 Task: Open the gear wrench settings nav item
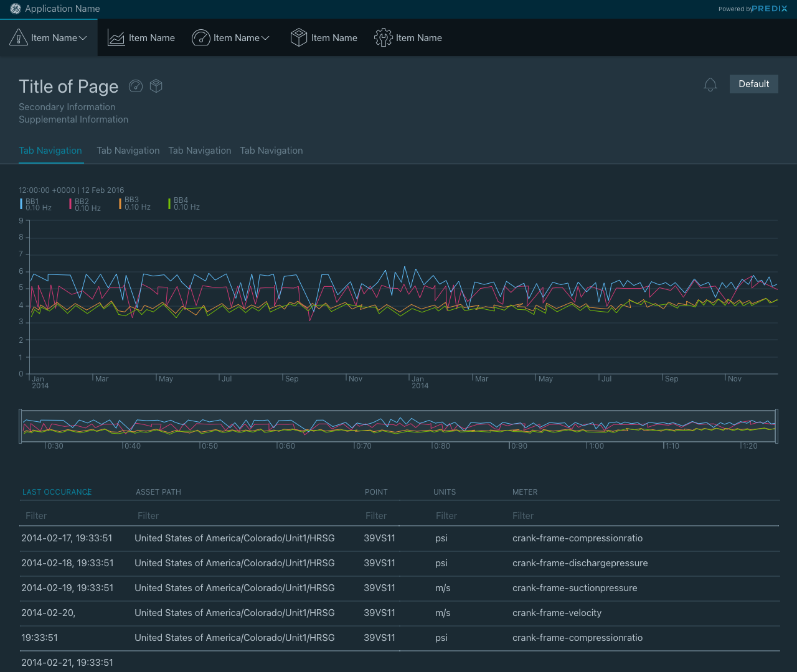coord(383,38)
